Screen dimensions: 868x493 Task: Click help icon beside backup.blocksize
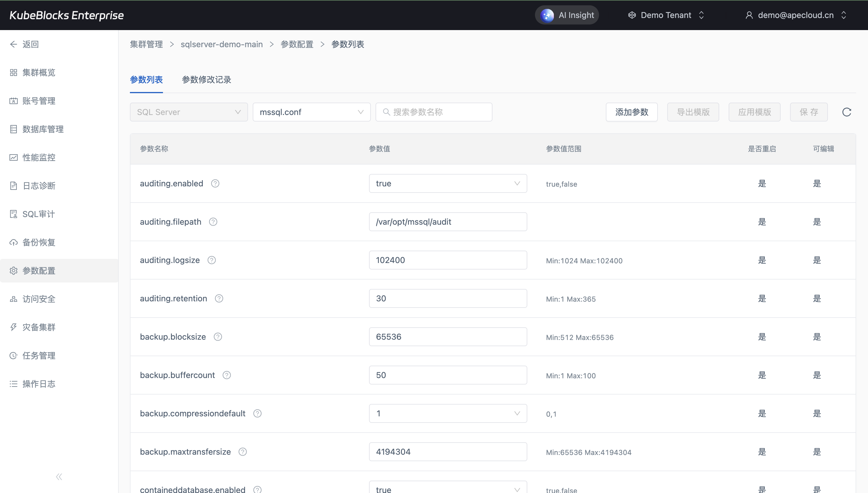pos(218,337)
